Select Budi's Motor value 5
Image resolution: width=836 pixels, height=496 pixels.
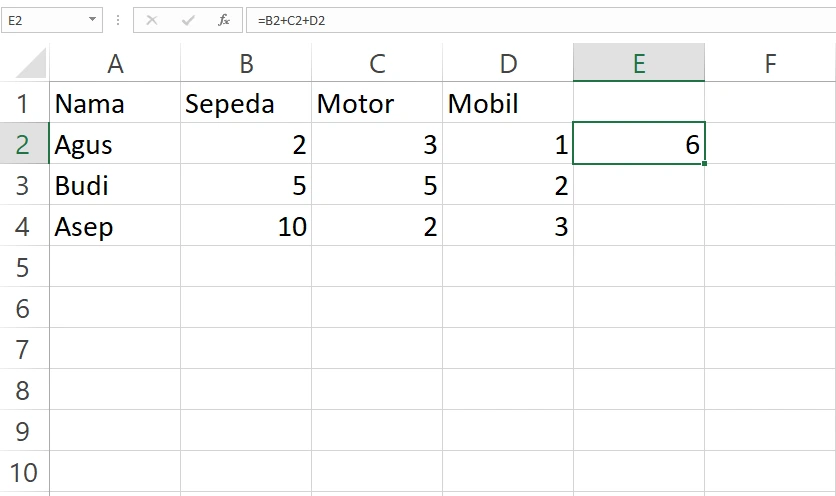[x=377, y=185]
